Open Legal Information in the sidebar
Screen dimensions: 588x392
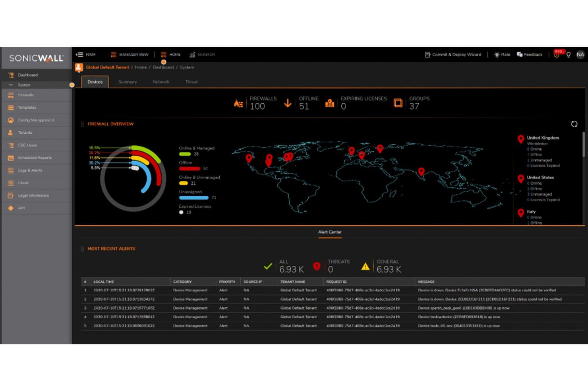tap(37, 195)
